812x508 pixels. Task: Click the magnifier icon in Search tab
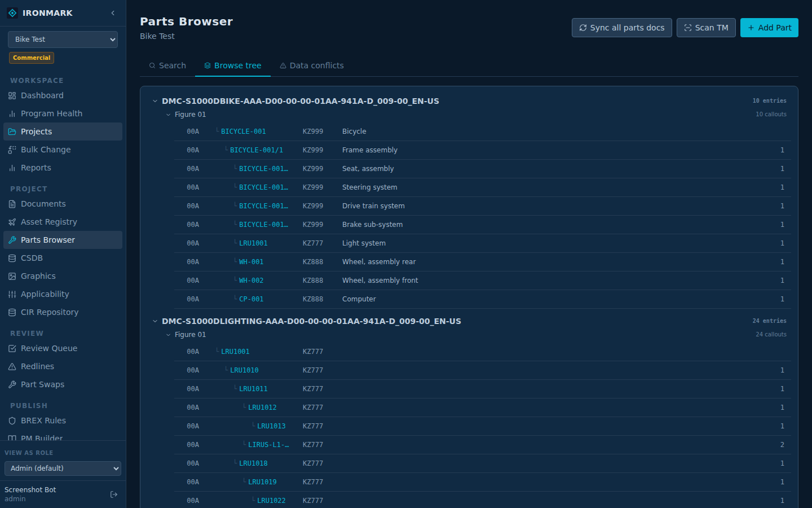coord(152,66)
